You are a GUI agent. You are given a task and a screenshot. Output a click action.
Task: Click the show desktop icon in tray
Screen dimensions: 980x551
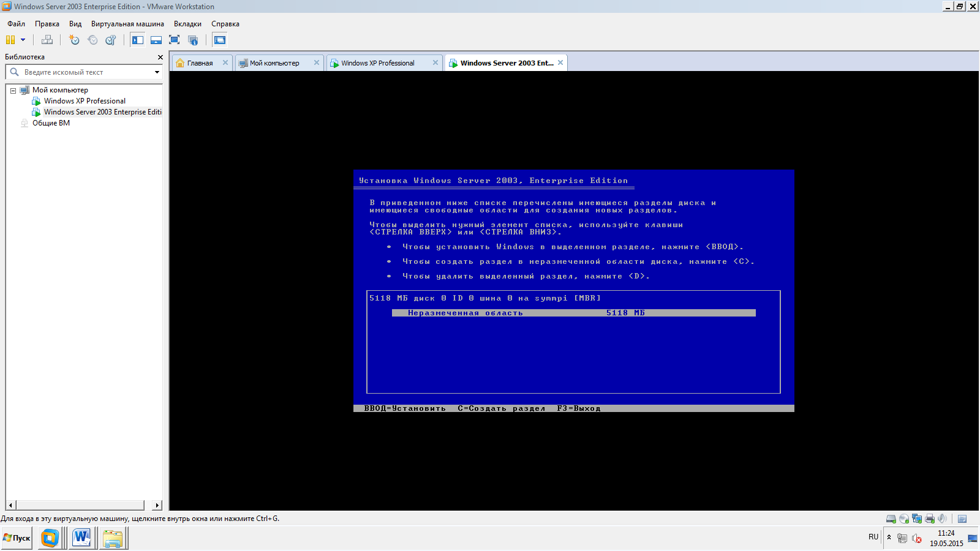(x=973, y=538)
